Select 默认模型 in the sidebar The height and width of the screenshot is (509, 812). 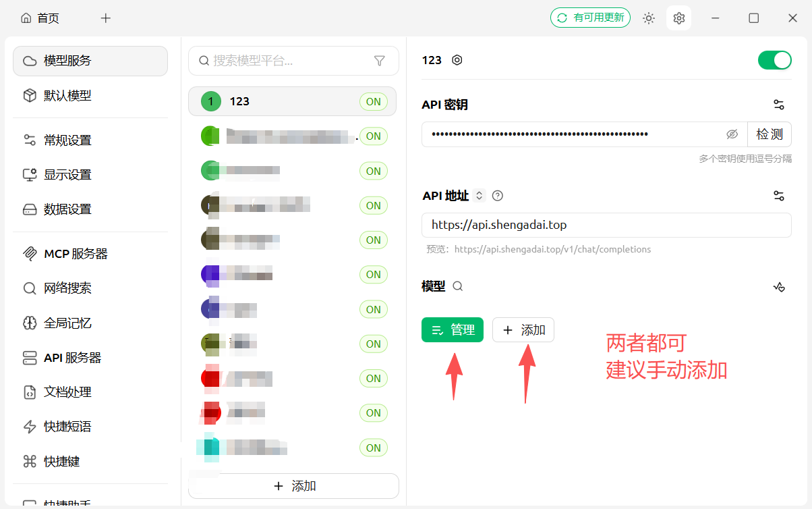click(x=90, y=96)
